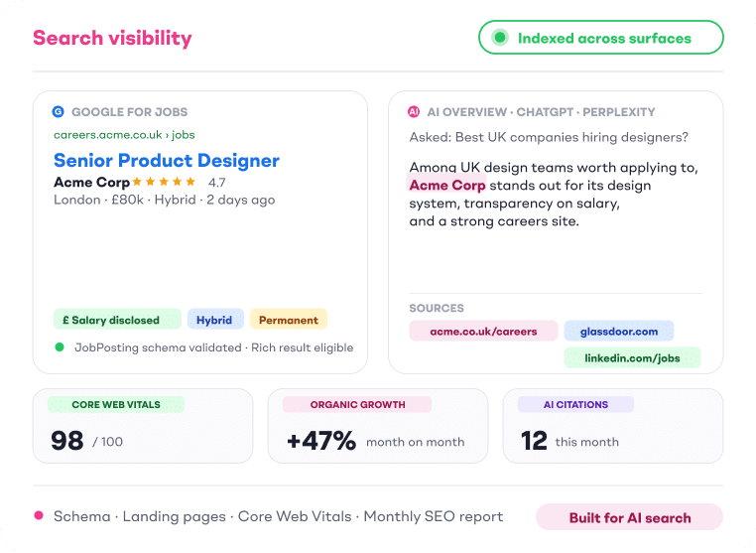
Task: Click the Built for AI search button
Action: tap(629, 517)
